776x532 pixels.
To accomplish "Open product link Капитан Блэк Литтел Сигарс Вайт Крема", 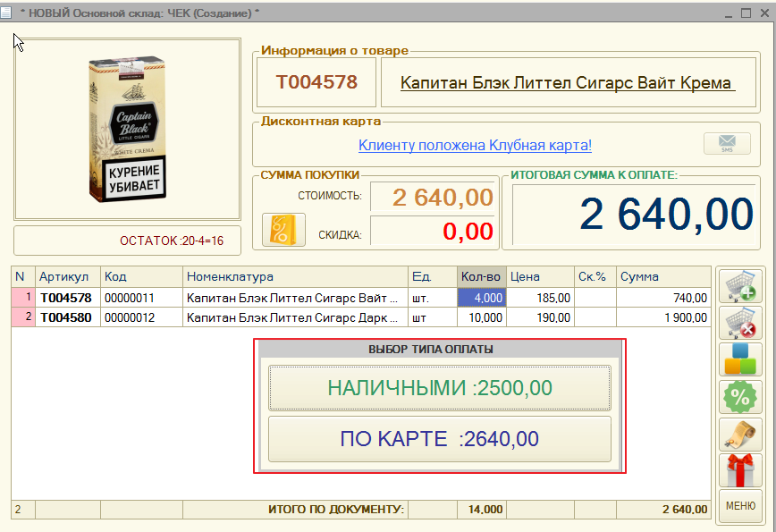I will [567, 82].
